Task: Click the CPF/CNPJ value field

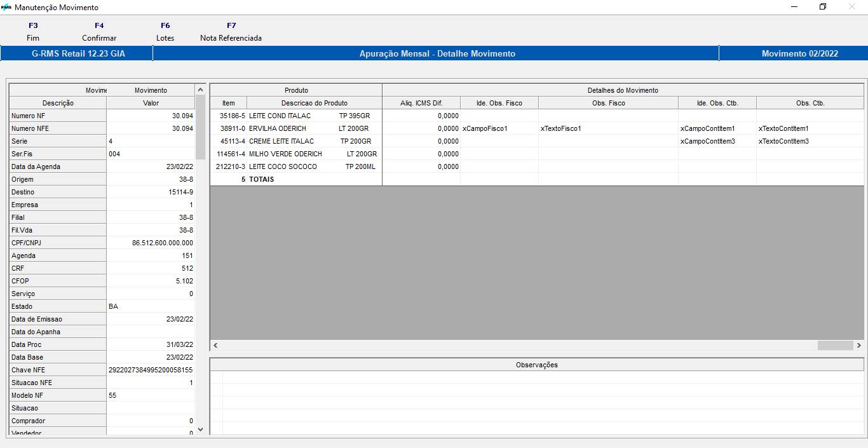Action: click(x=151, y=243)
